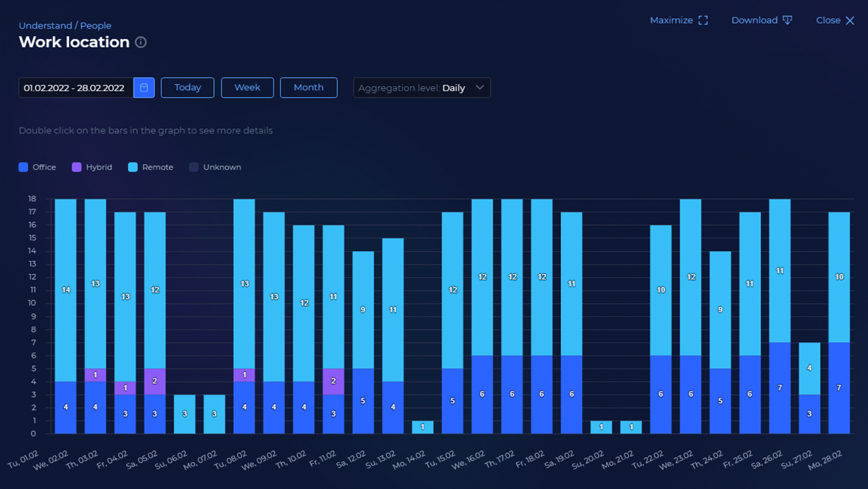Click the x-axis label Tu, 08.02
Screen dimensions: 868x489
(x=230, y=460)
